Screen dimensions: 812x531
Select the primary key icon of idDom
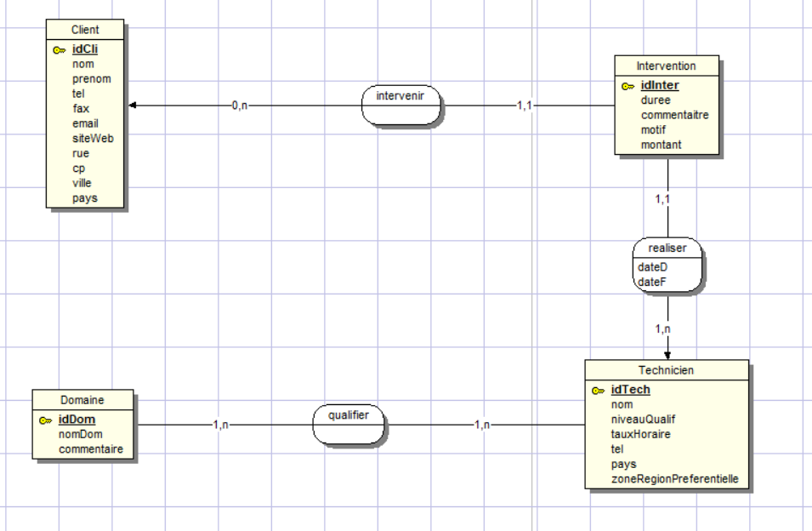45,420
